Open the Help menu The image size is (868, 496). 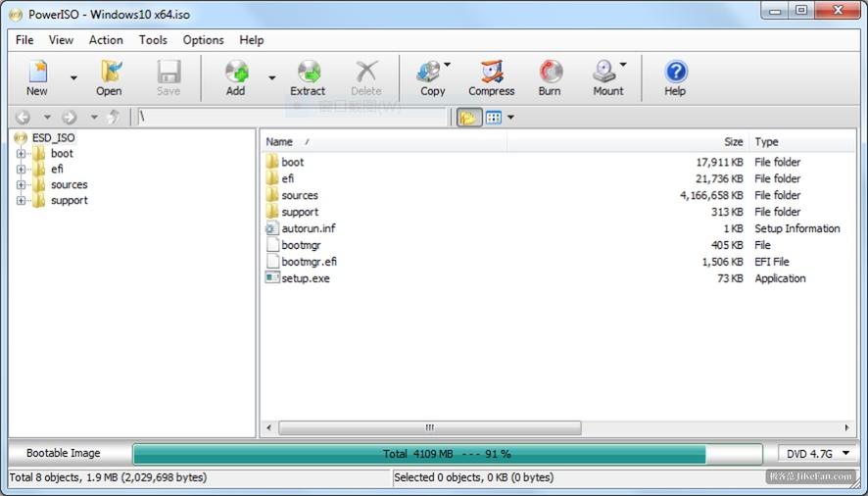252,40
